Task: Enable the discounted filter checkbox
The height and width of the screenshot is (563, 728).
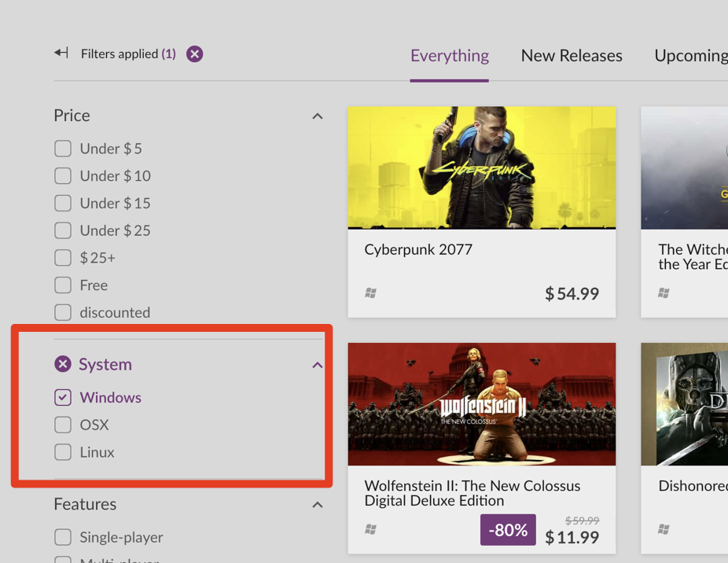Action: (63, 312)
